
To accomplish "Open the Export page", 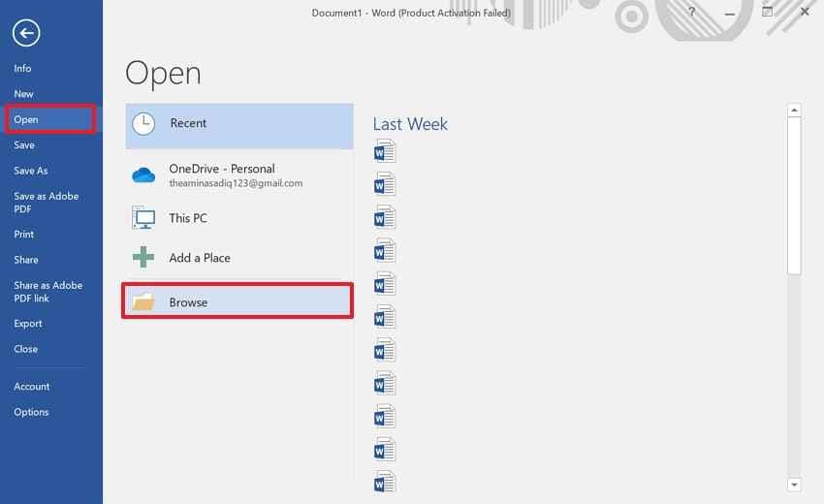I will pos(28,324).
